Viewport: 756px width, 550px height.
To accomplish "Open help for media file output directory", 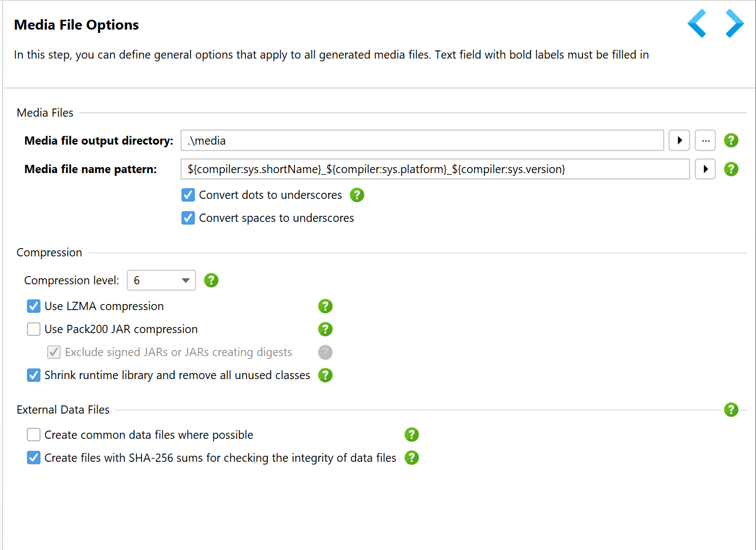I will pos(731,140).
